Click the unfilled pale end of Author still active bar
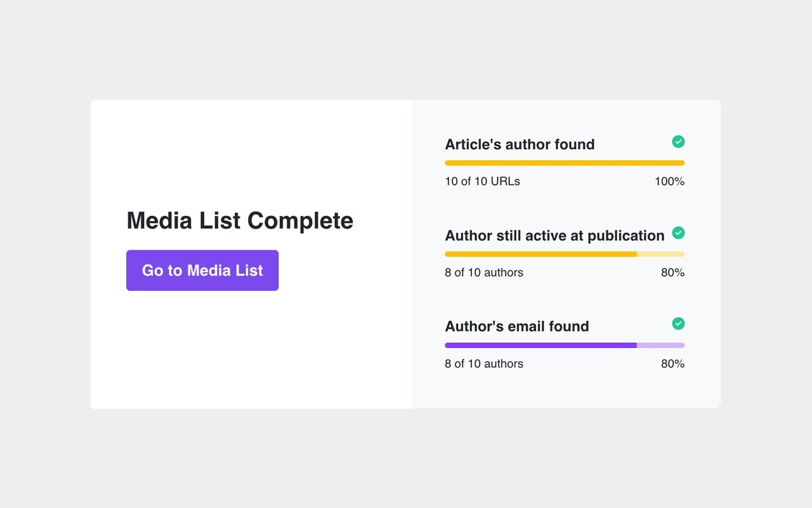This screenshot has height=508, width=812. click(x=660, y=254)
